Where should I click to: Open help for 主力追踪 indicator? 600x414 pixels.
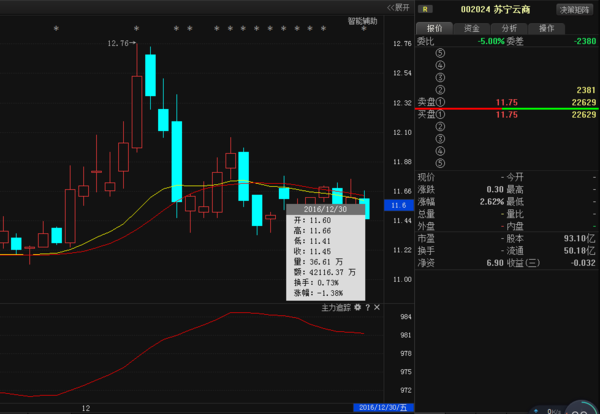tap(367, 307)
